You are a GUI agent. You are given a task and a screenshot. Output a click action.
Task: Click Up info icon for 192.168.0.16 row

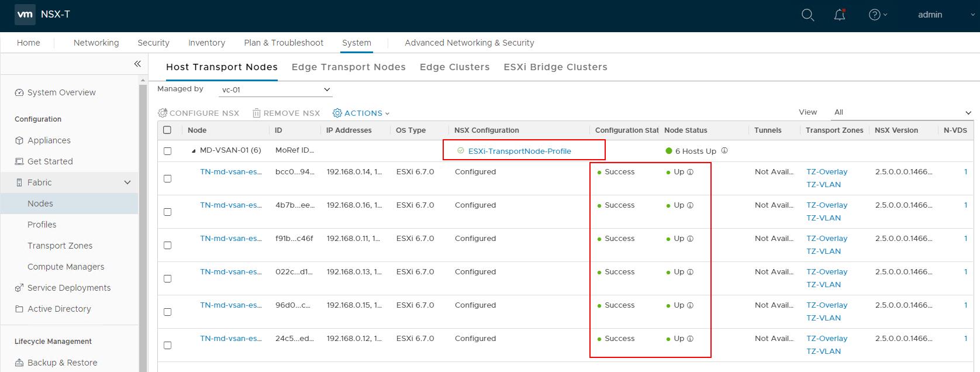(690, 205)
